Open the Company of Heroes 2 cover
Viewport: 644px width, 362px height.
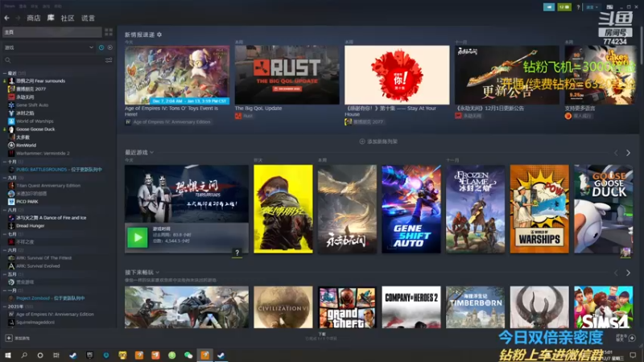point(411,307)
